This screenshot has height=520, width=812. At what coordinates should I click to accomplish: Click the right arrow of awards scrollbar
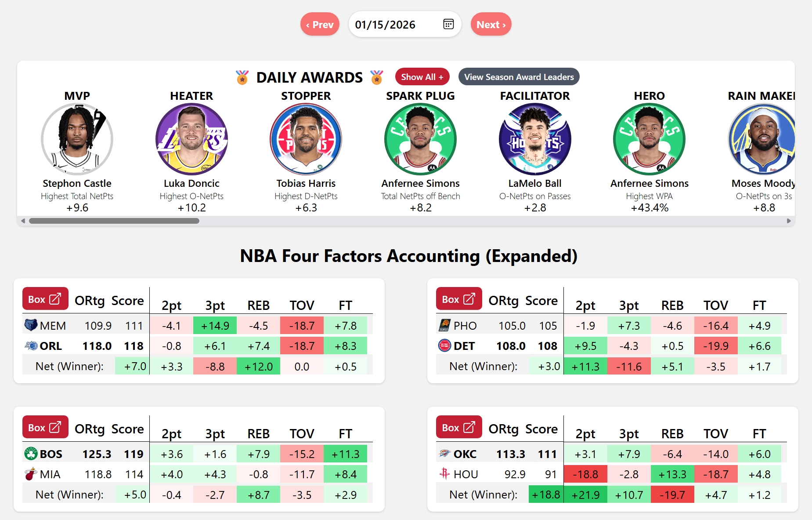pyautogui.click(x=789, y=221)
